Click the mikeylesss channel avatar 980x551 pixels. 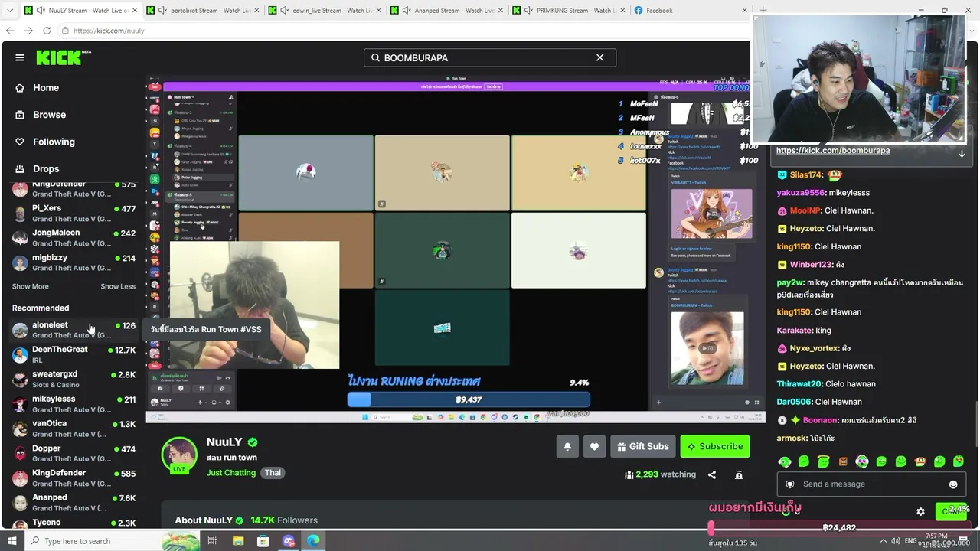[x=20, y=404]
